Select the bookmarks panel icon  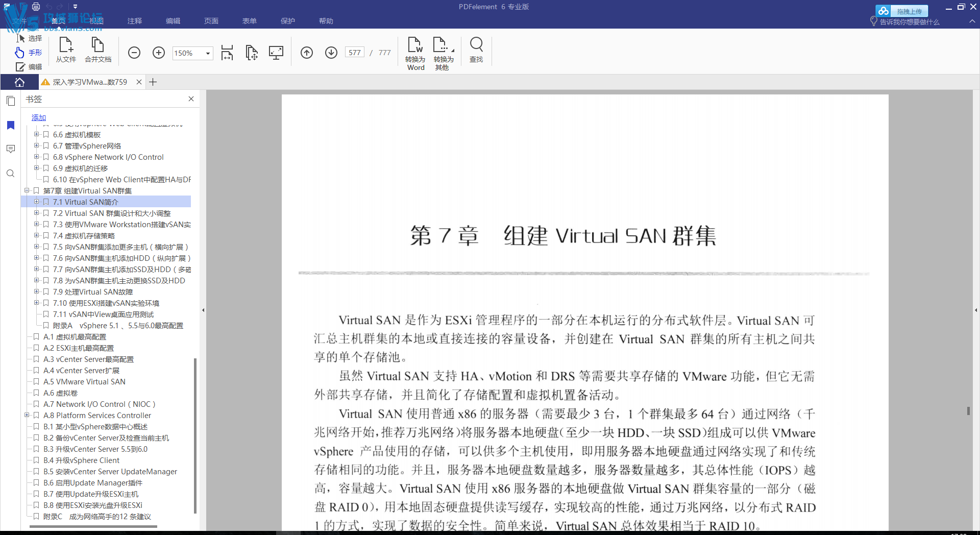pos(11,126)
